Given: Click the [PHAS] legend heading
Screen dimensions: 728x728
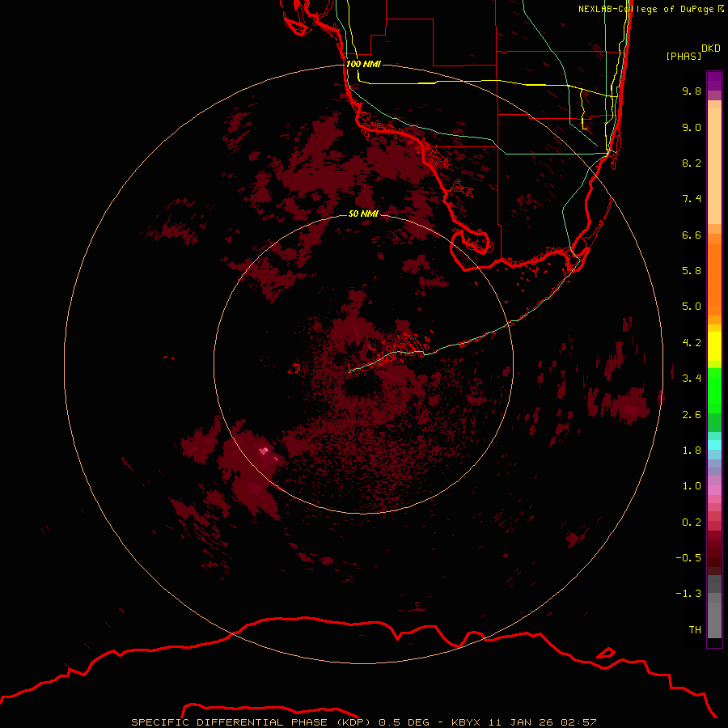Looking at the screenshot, I should pyautogui.click(x=684, y=56).
